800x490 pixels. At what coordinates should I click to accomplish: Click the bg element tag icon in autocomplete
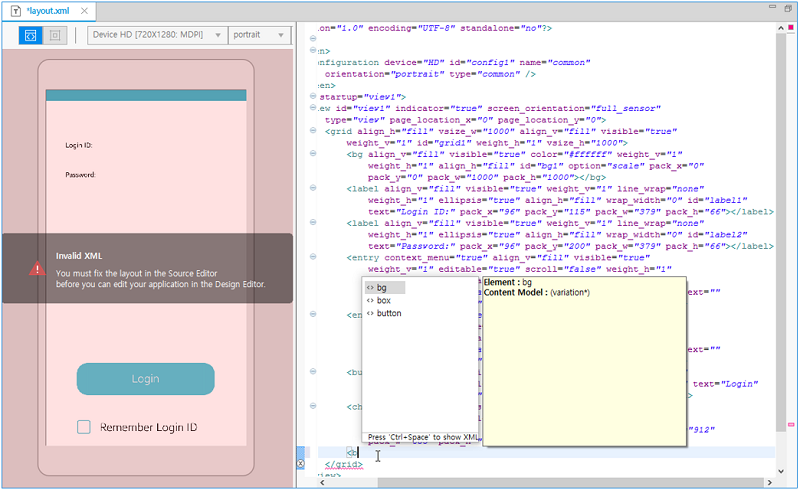(370, 288)
